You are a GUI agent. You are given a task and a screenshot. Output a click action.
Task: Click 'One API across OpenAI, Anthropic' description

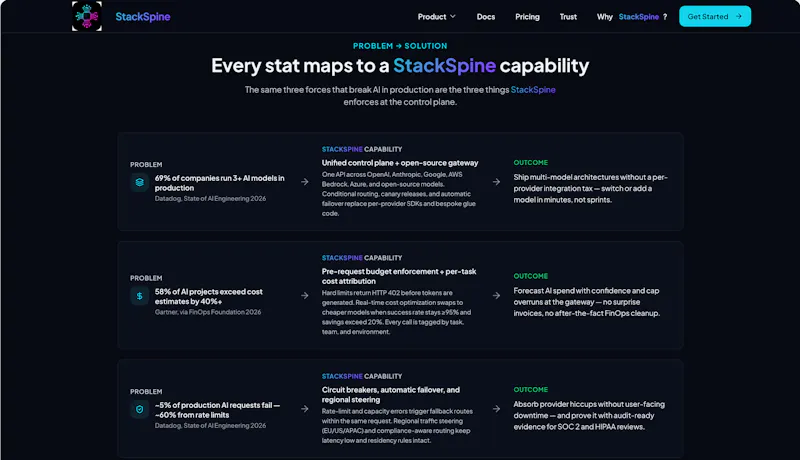pos(398,194)
